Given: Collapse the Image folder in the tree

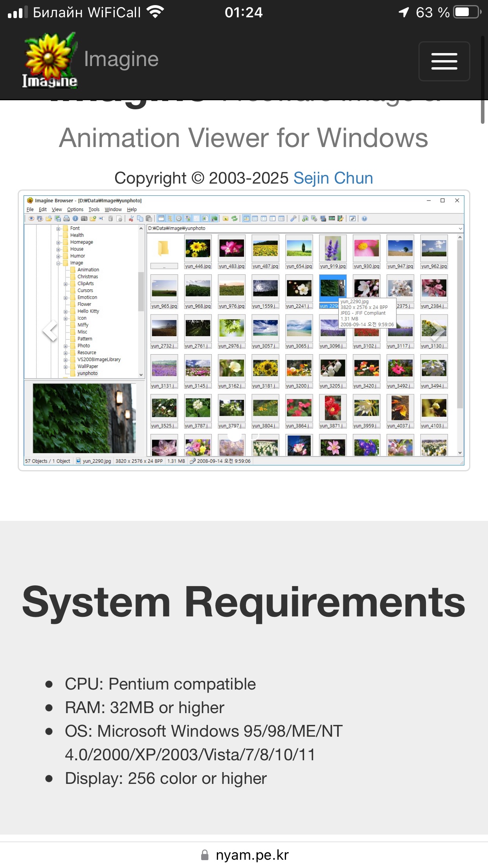Looking at the screenshot, I should [58, 263].
